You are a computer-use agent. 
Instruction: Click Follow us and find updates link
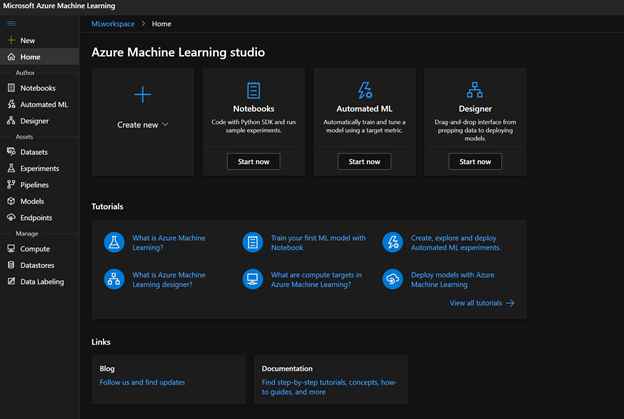pos(142,382)
